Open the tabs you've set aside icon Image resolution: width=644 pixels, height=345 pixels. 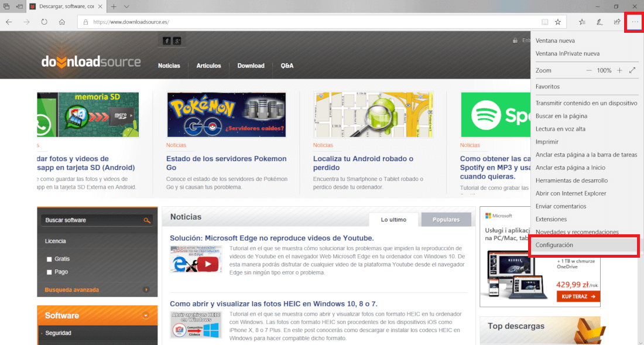point(6,6)
